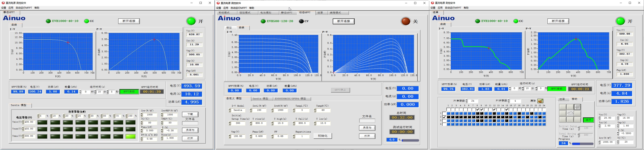Switch to the 电池模拟 tab

(x=266, y=13)
